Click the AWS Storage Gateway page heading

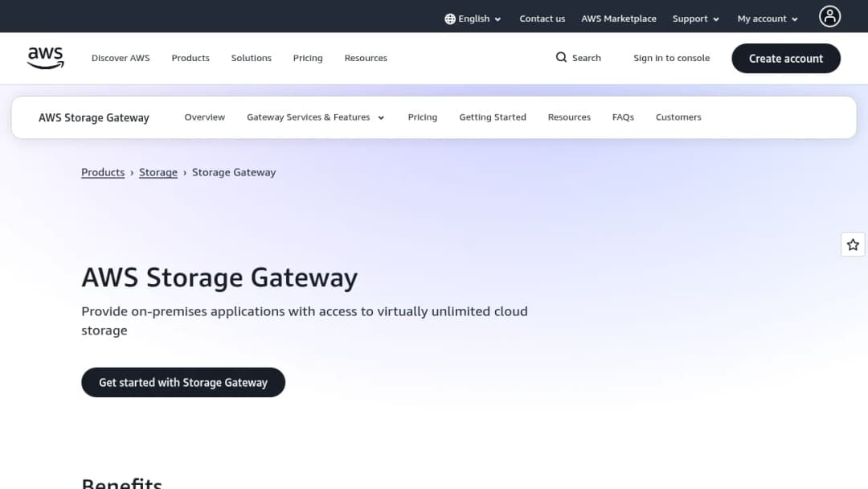pos(219,277)
